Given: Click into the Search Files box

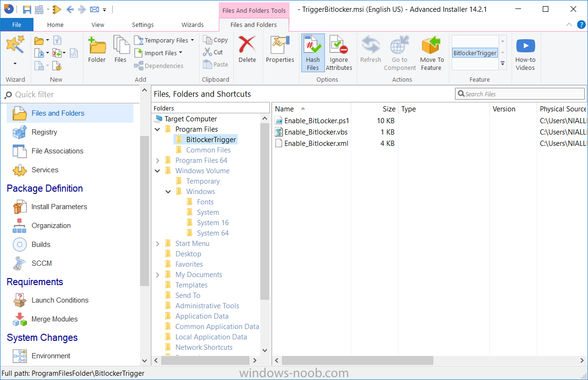Looking at the screenshot, I should [x=520, y=94].
